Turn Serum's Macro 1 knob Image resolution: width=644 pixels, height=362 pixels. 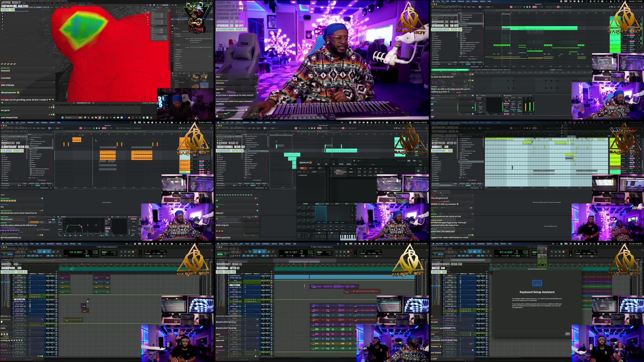click(x=300, y=207)
